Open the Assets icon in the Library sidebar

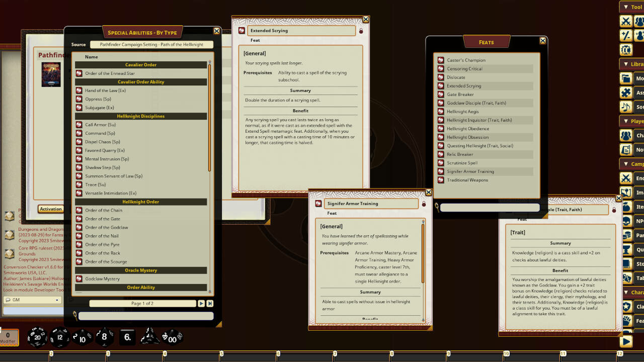[x=625, y=93]
